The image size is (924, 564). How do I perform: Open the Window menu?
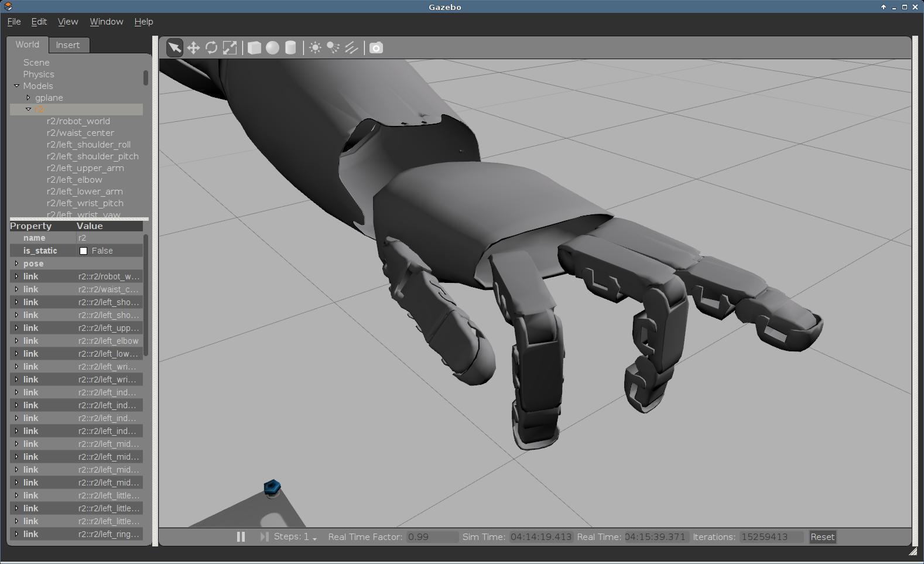coord(107,22)
